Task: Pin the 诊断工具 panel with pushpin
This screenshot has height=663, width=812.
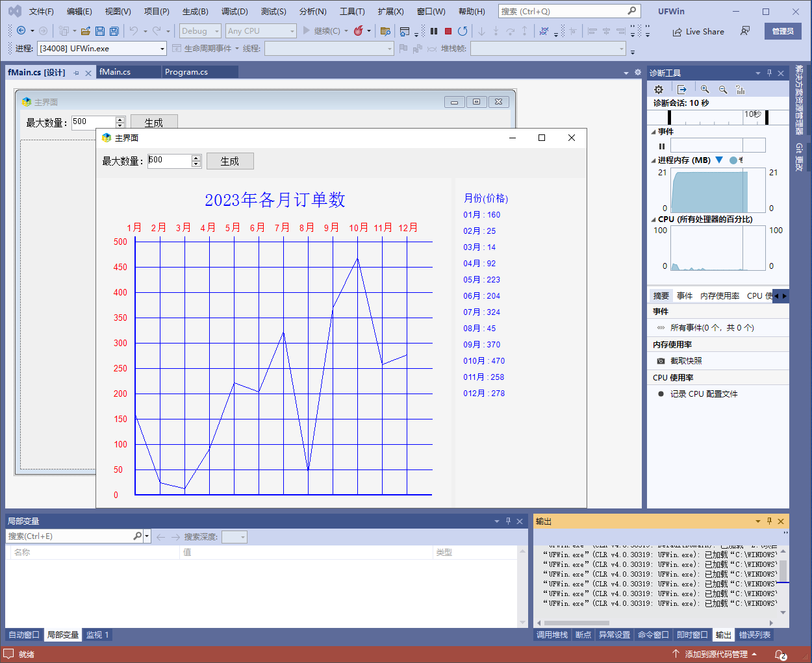Action: [769, 73]
